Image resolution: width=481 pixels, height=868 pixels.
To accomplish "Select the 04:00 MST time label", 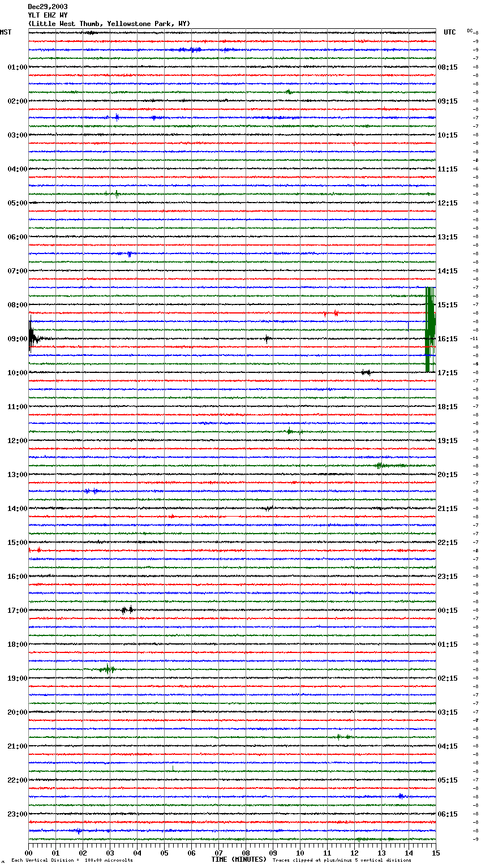I will point(18,169).
